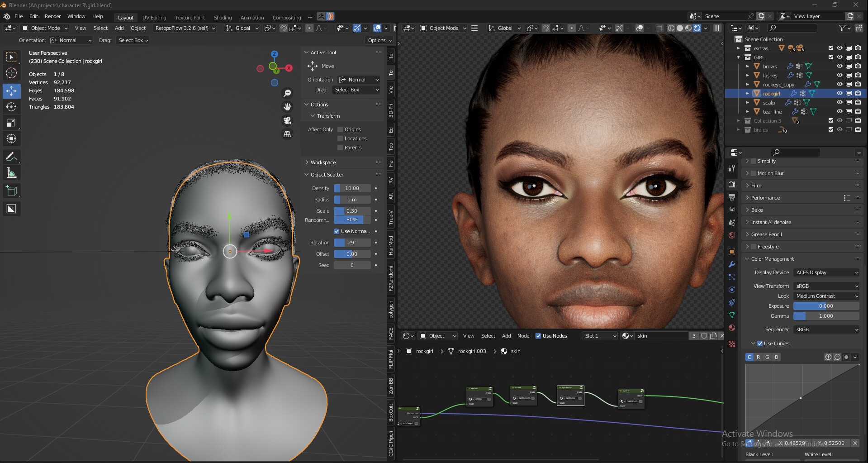This screenshot has height=463, width=868.
Task: Open the Render menu
Action: click(x=52, y=16)
